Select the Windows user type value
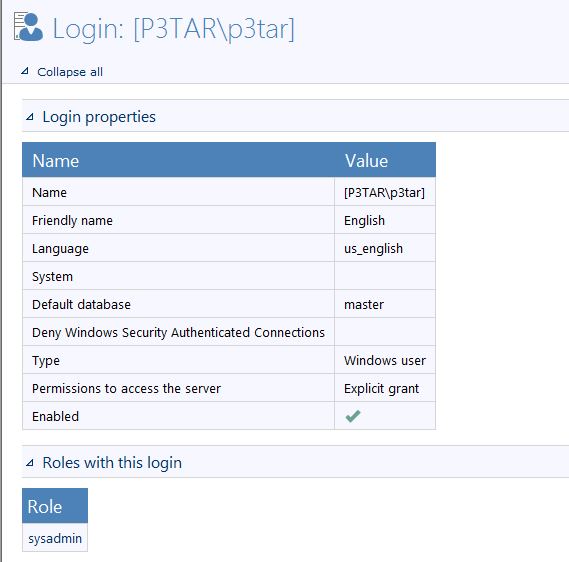 tap(385, 360)
